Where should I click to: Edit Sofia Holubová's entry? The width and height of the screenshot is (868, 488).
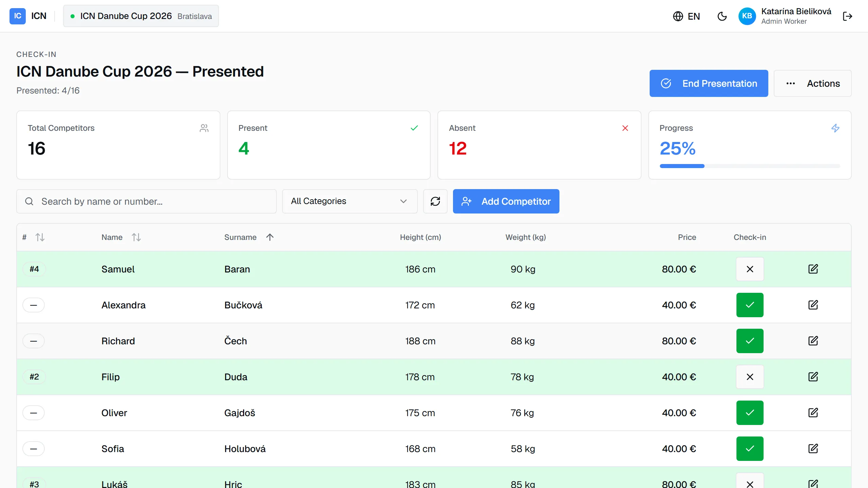pos(813,449)
